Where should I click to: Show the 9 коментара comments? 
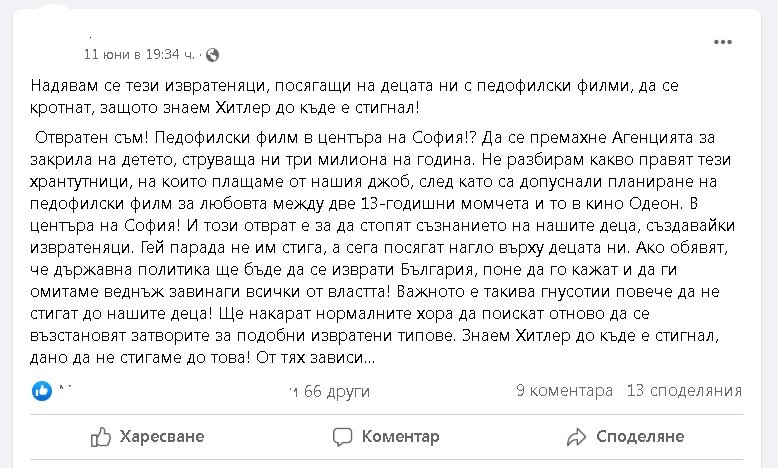pos(563,390)
